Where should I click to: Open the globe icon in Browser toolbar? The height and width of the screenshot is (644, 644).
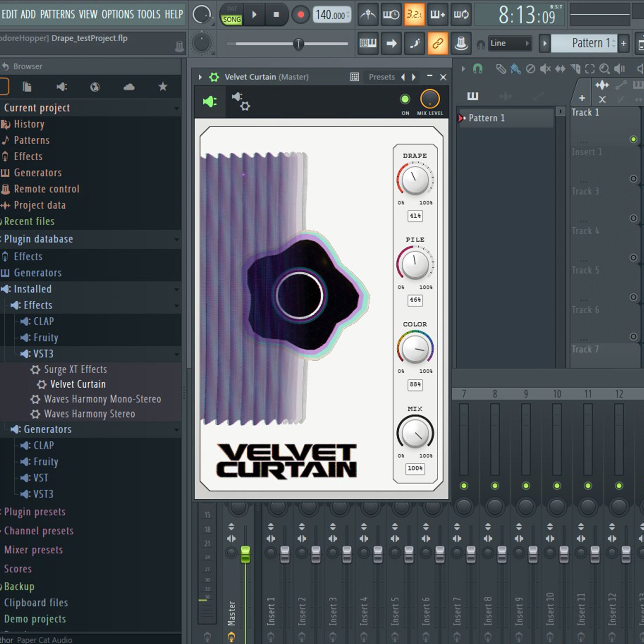coord(95,87)
